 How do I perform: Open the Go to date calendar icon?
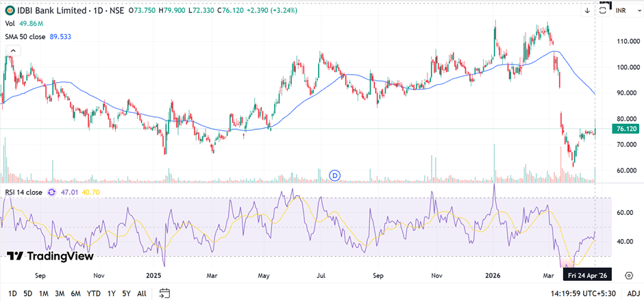(x=164, y=293)
